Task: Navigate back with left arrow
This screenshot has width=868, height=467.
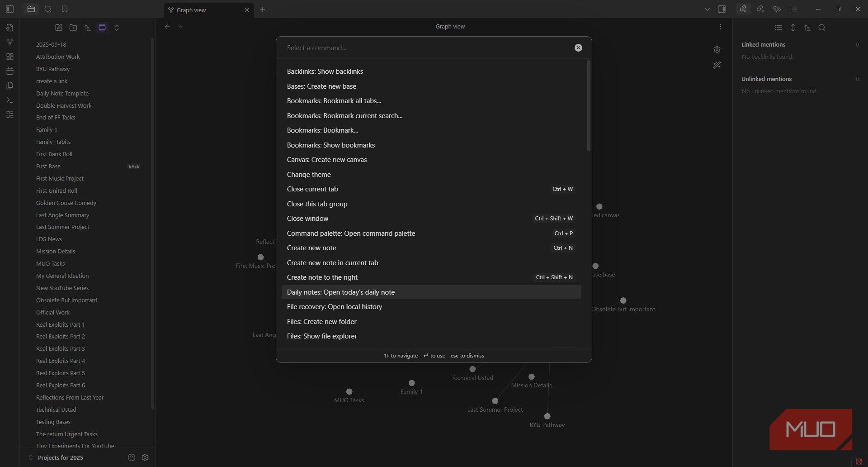Action: 167,27
